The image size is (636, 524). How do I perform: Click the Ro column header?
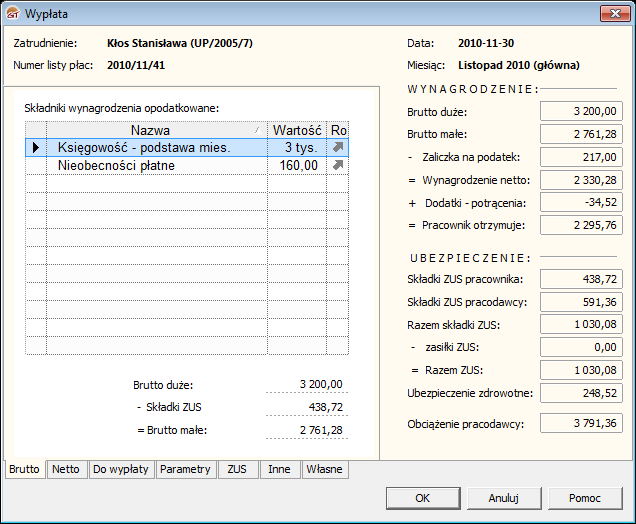tap(338, 130)
